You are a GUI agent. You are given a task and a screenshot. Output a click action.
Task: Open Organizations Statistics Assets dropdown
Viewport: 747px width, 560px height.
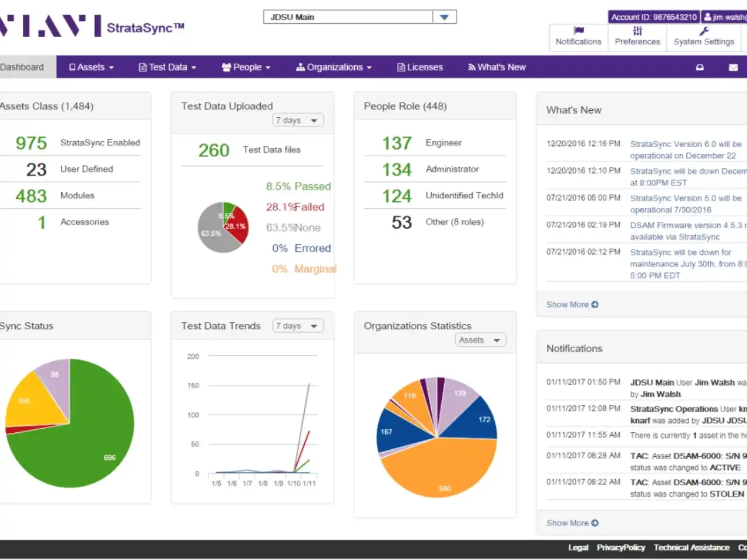480,340
